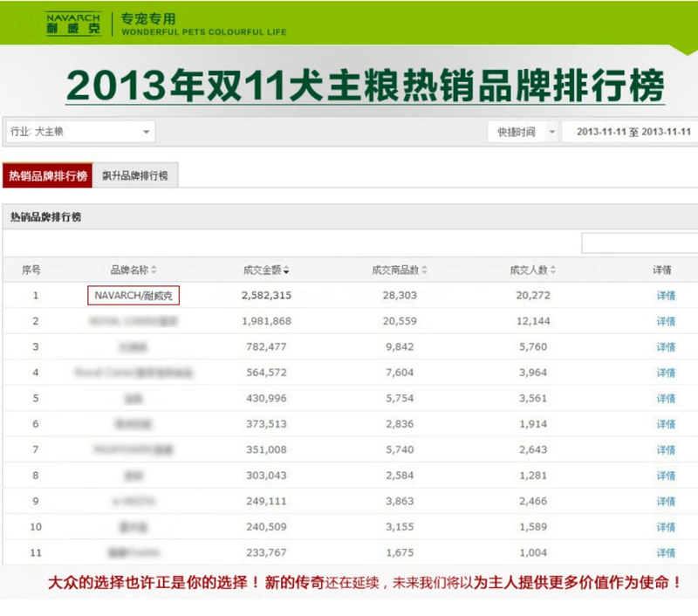Image resolution: width=698 pixels, height=616 pixels.
Task: Click the product count 9,842
Action: pyautogui.click(x=400, y=347)
